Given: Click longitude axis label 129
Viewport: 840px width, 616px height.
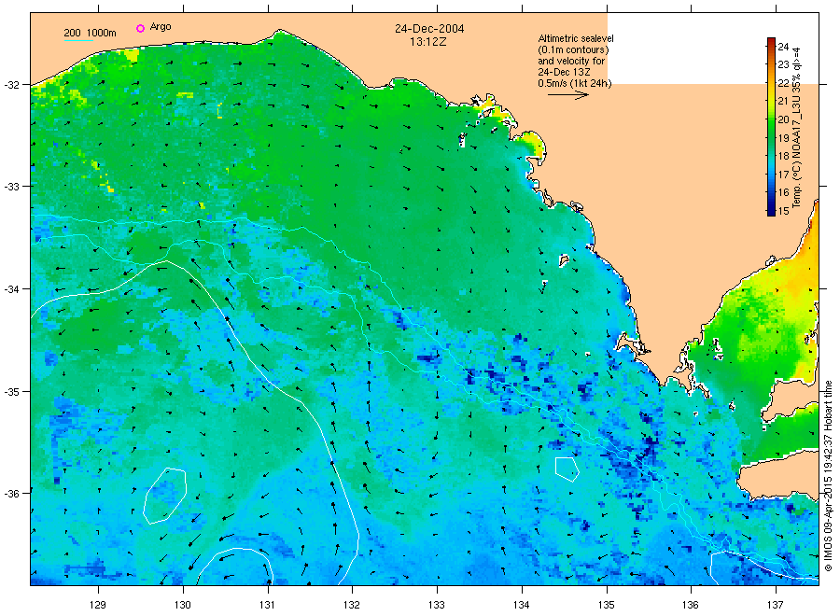Looking at the screenshot, I should tap(97, 605).
